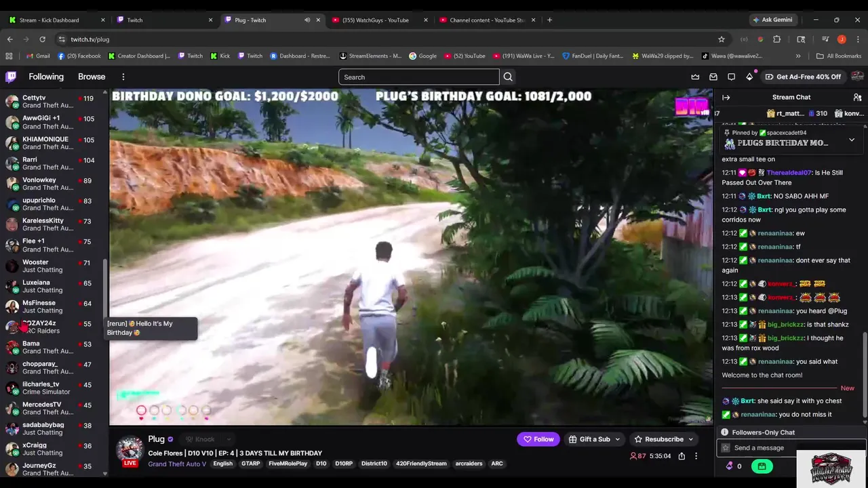Viewport: 868px width, 488px height.
Task: Open the Whispers speech bubble icon
Action: 731,77
